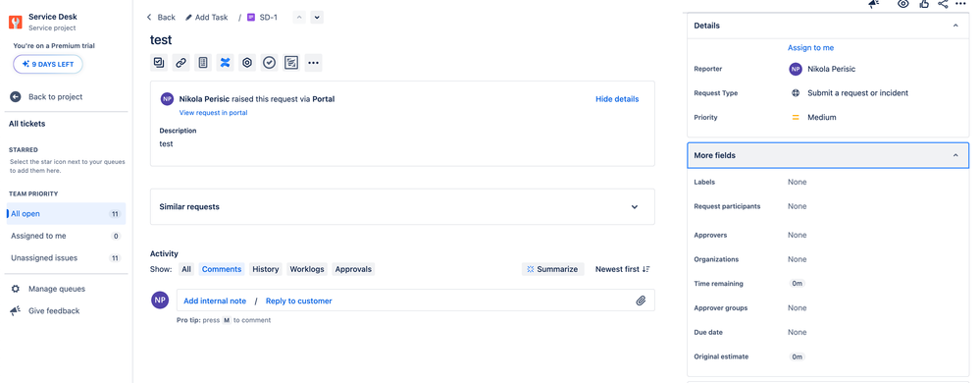Show History activity tab
Image resolution: width=980 pixels, height=383 pixels.
266,269
